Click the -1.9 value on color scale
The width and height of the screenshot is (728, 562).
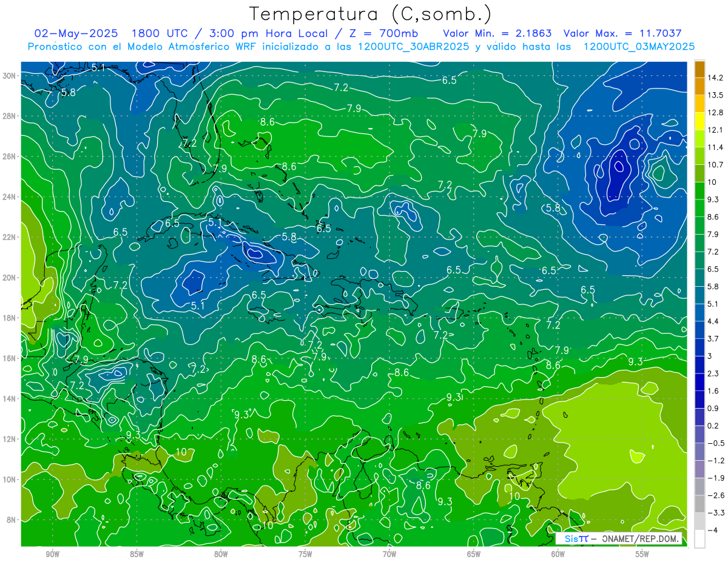[716, 478]
